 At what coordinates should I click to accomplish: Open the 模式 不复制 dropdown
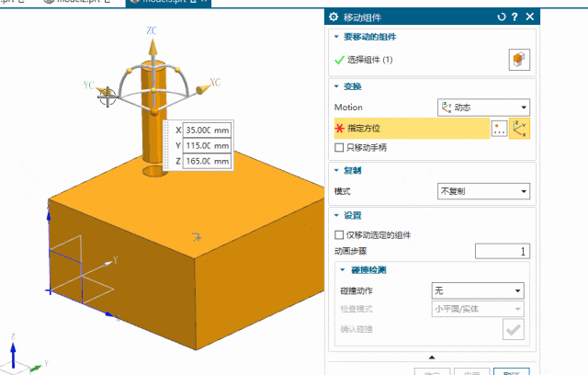(484, 190)
